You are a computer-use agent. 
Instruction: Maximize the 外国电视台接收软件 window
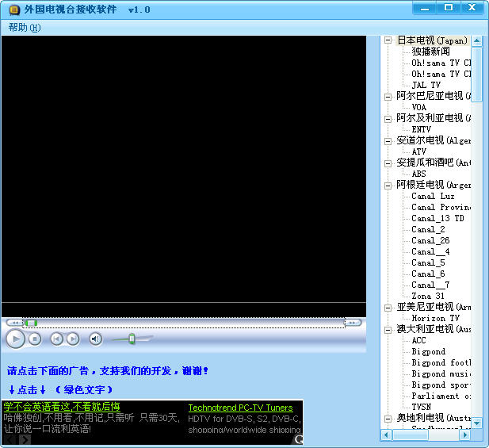pos(449,8)
